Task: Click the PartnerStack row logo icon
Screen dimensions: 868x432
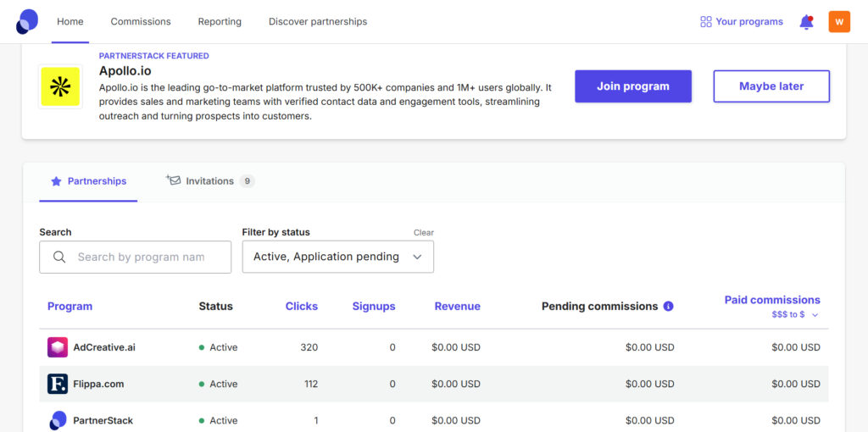Action: 58,420
